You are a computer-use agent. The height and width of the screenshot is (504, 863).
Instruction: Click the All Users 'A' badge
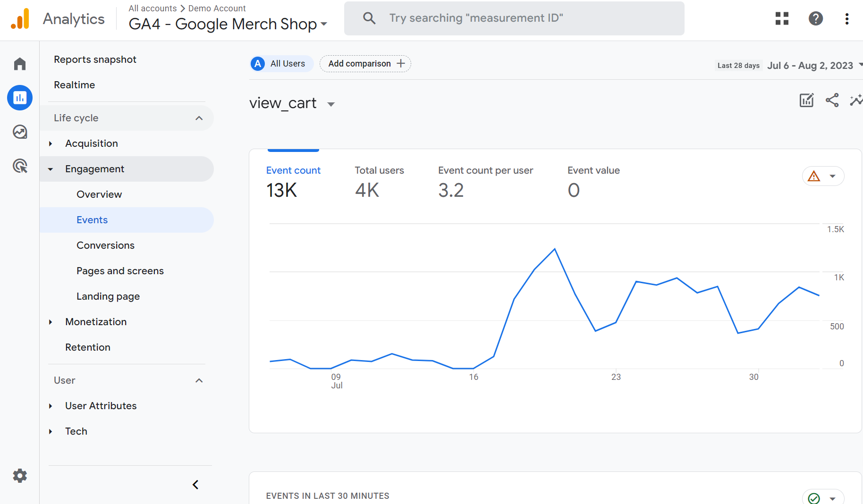tap(258, 64)
